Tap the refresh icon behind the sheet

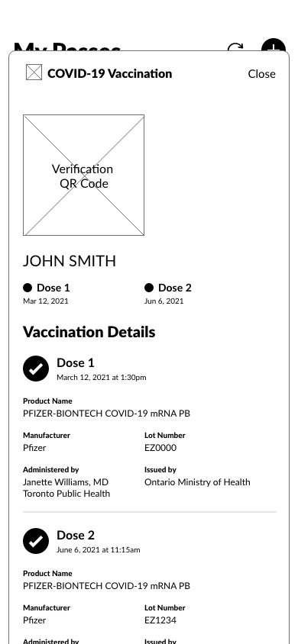click(235, 47)
